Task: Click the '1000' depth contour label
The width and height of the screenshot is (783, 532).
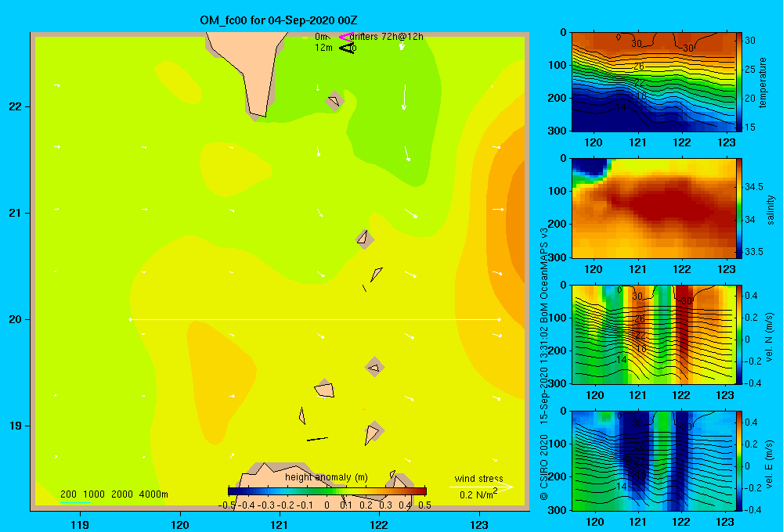Action: click(x=94, y=494)
